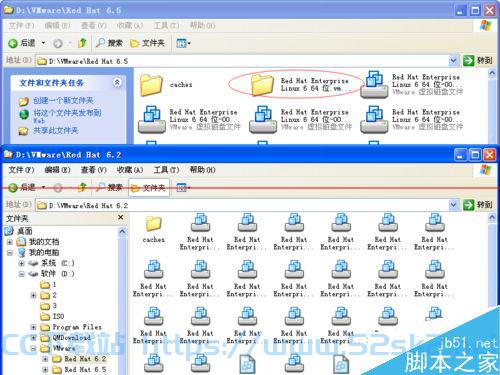Open 收藏(A) menu in Red Hat 6.2 window
Viewport: 500px width, 375px height.
pyautogui.click(x=130, y=170)
